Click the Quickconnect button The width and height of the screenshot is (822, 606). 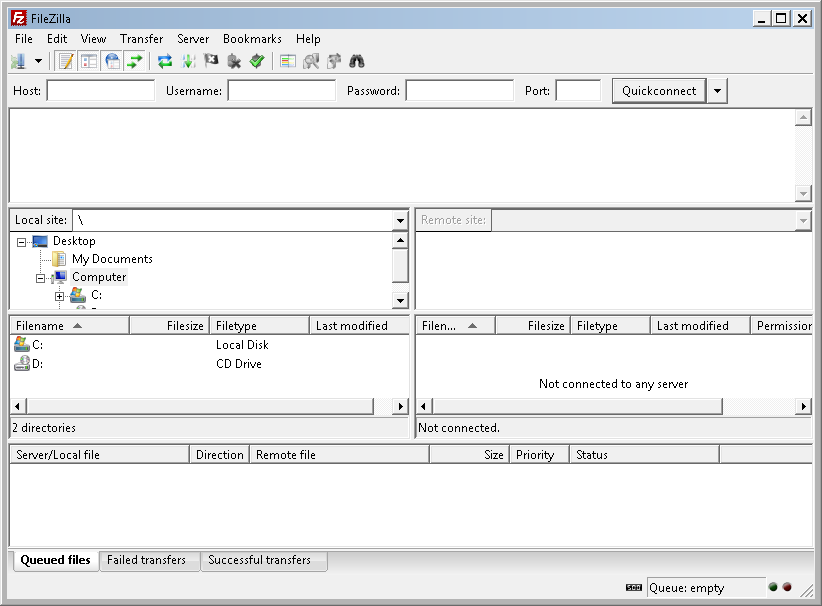click(658, 91)
